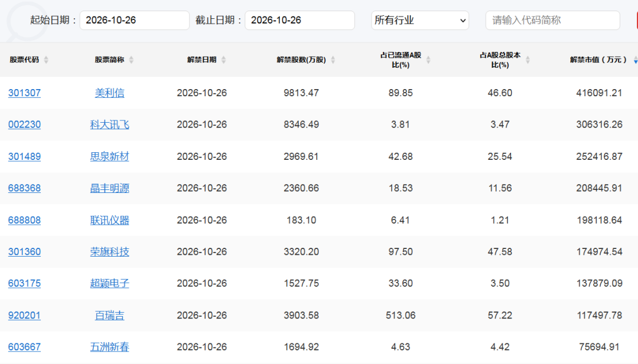Open stock code 301307 link
The image size is (638, 364).
pos(24,93)
